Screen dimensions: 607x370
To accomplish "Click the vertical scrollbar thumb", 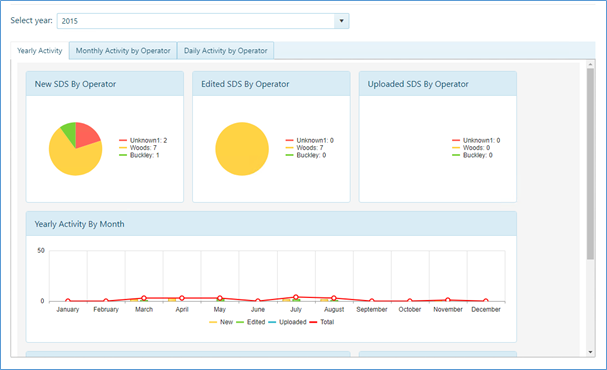I will pyautogui.click(x=590, y=164).
